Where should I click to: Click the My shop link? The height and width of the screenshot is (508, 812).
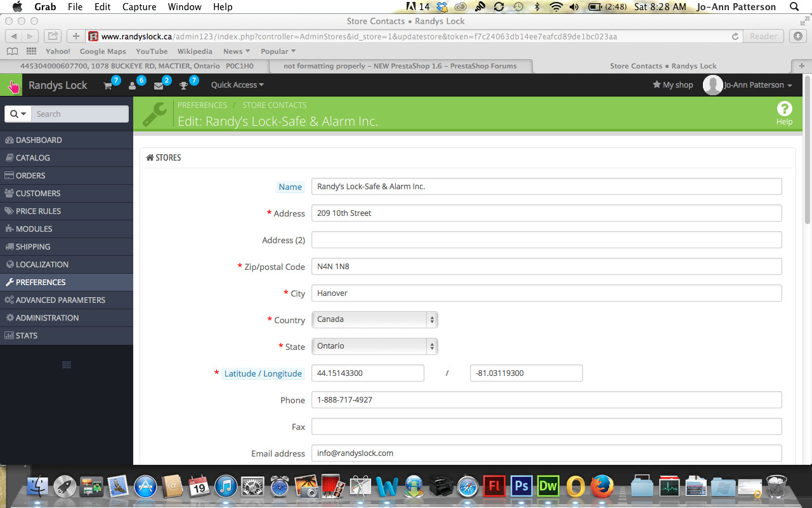pyautogui.click(x=673, y=85)
